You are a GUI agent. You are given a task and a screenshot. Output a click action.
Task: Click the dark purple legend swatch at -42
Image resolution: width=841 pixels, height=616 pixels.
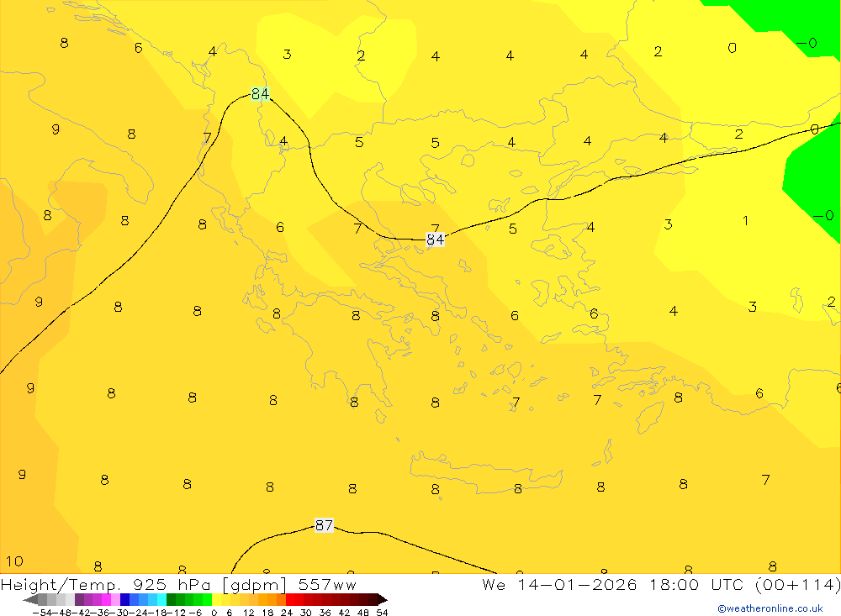pyautogui.click(x=79, y=600)
